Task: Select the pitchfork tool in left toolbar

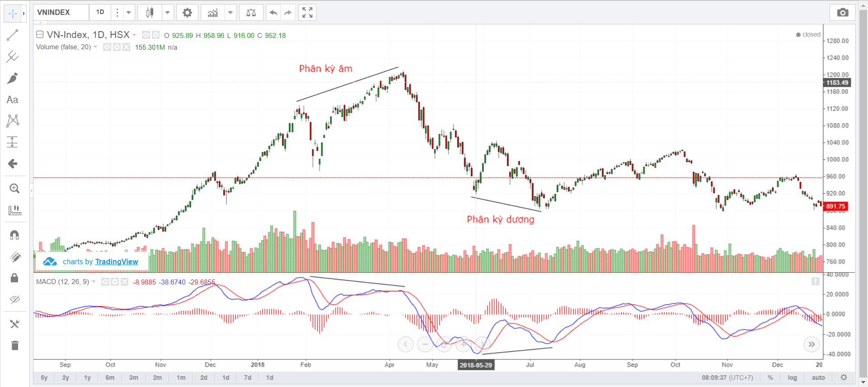Action: tap(13, 56)
